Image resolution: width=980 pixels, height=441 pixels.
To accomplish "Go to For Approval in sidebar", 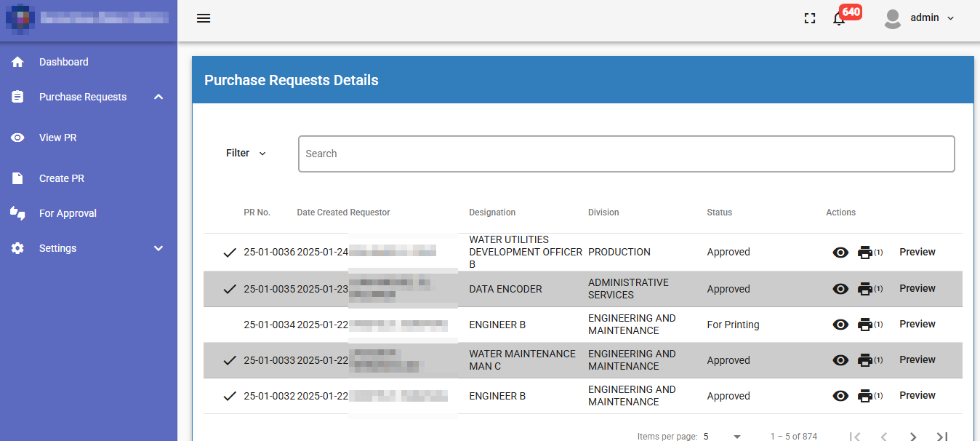I will [68, 213].
